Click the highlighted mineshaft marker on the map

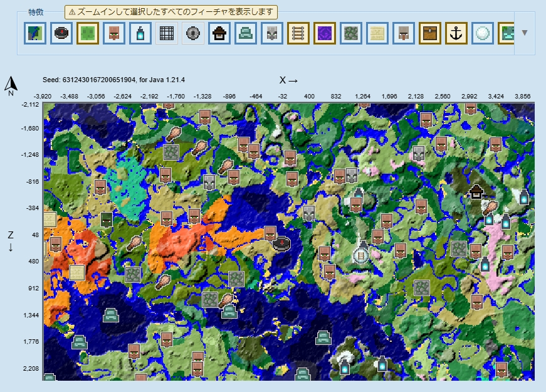pos(361,256)
